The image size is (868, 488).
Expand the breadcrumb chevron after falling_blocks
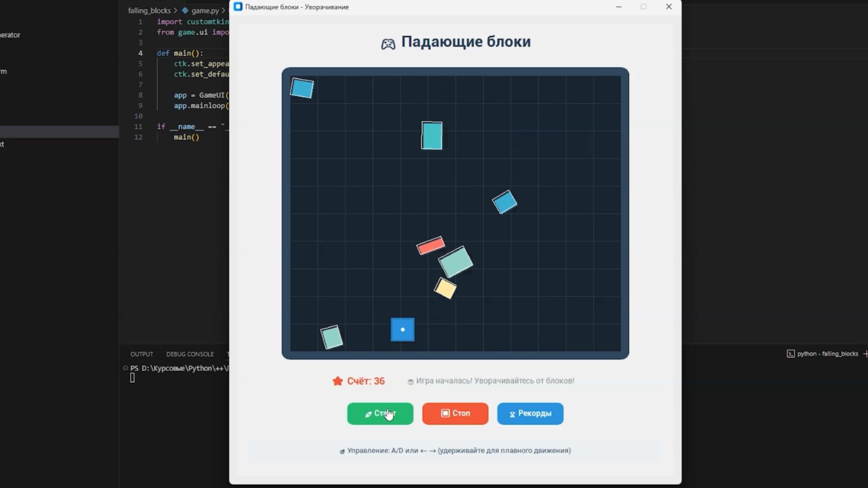coord(175,10)
